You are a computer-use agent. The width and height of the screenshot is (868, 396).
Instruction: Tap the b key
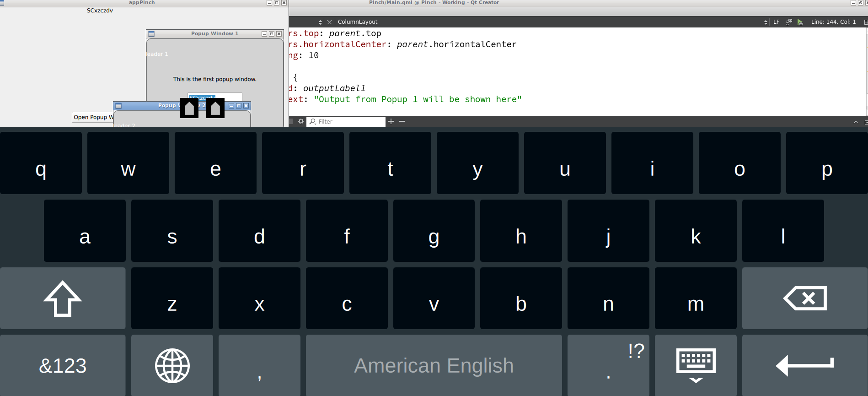coord(521,298)
